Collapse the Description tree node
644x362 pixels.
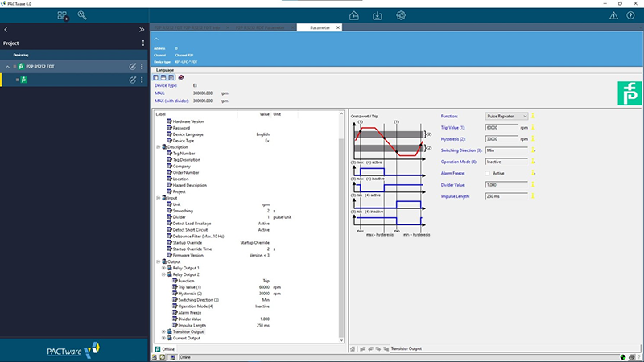tap(158, 147)
